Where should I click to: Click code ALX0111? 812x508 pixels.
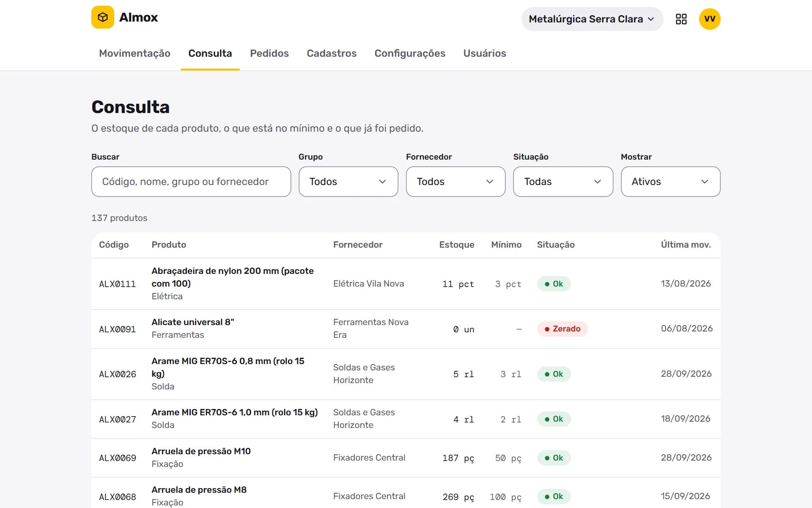[117, 284]
